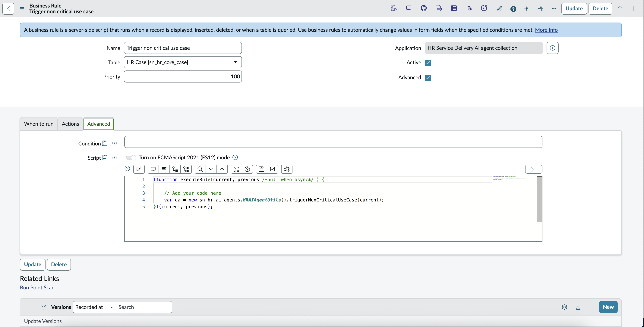Find previous match with up chevron
This screenshot has width=644, height=327.
(x=222, y=169)
